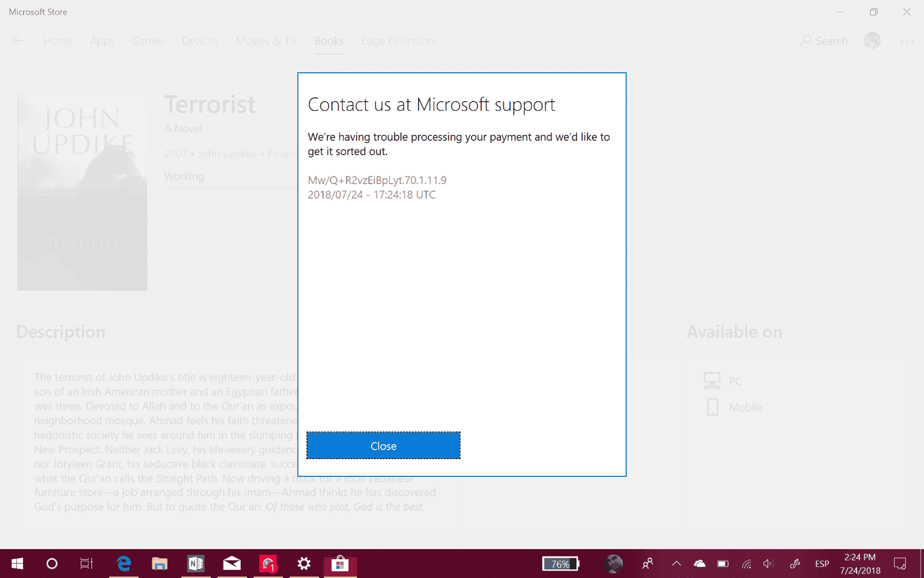Open the Devices tab
Viewport: 924px width, 578px height.
click(200, 41)
